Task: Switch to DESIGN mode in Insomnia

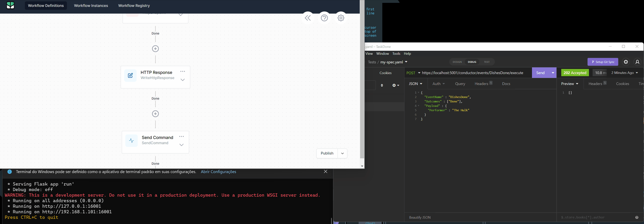Action: pyautogui.click(x=457, y=62)
